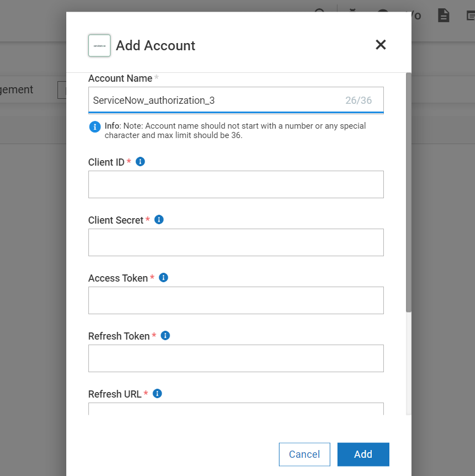475x476 pixels.
Task: Select the Account Name input field
Action: pyautogui.click(x=221, y=100)
